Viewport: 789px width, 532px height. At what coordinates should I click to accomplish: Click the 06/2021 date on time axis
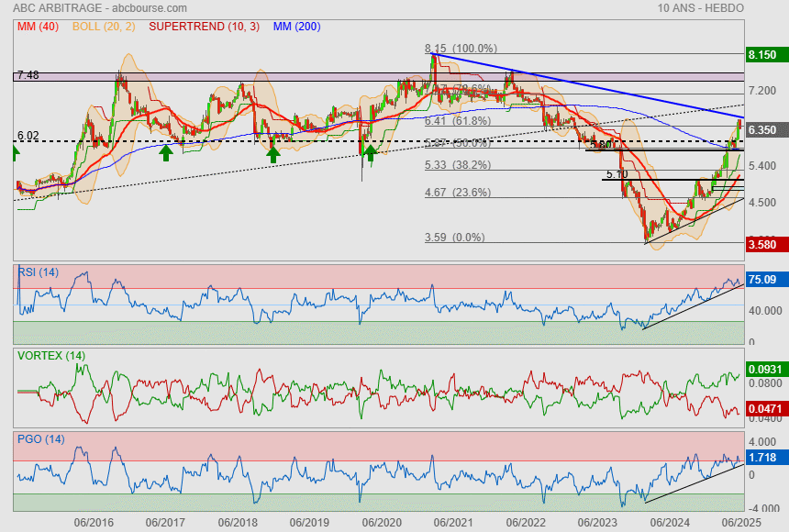tap(452, 522)
